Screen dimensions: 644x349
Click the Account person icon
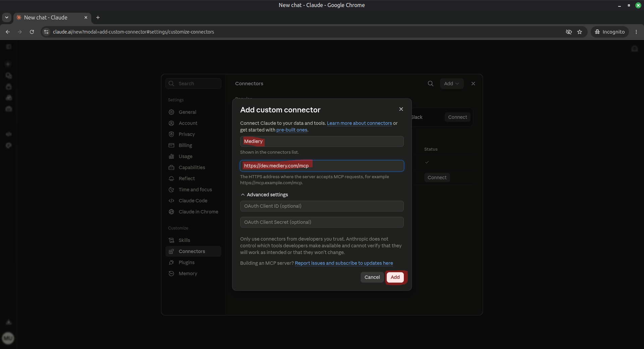pos(171,123)
